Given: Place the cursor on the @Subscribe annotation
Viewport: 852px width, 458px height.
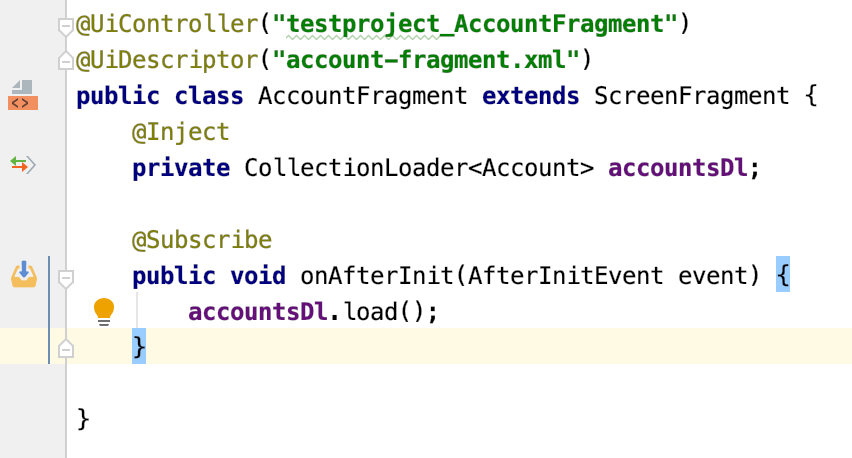Looking at the screenshot, I should (202, 240).
